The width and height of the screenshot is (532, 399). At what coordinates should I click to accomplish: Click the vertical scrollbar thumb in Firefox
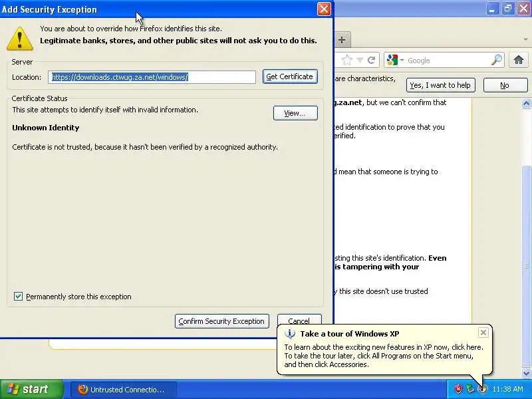click(x=526, y=266)
